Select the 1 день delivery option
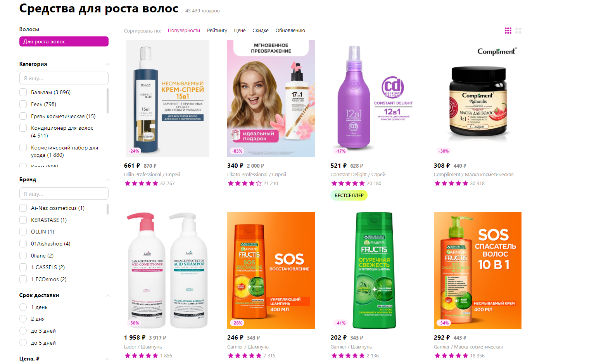The image size is (594, 364). pos(23,307)
